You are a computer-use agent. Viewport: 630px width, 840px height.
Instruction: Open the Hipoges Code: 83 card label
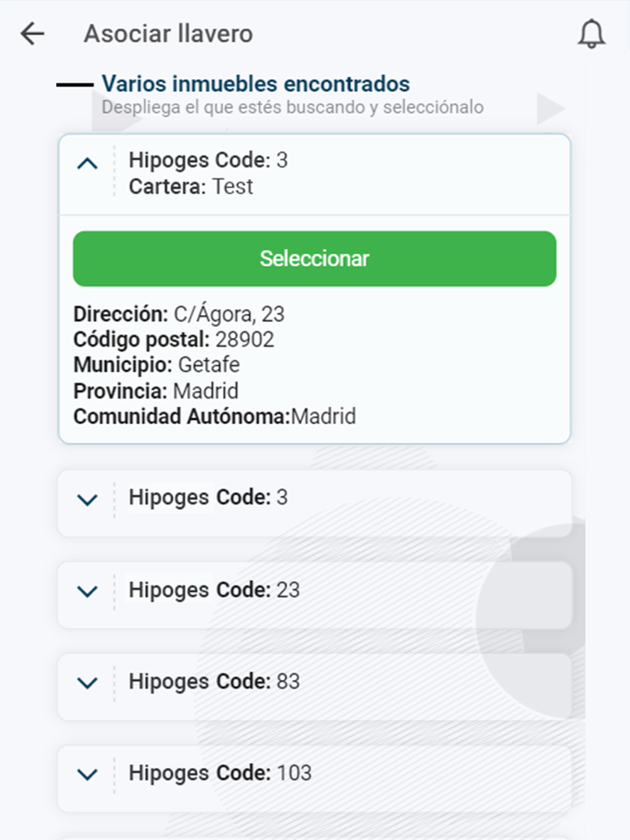tap(214, 681)
